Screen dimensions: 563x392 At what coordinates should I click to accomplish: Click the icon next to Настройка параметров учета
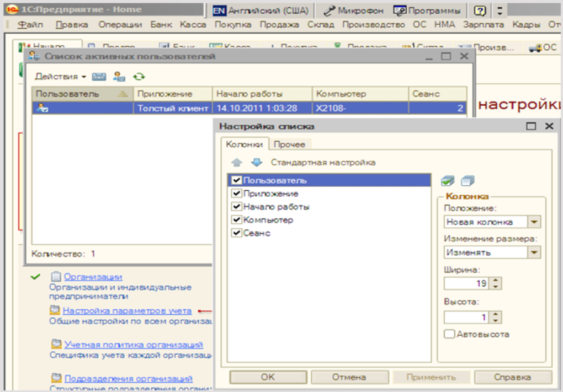pos(55,310)
